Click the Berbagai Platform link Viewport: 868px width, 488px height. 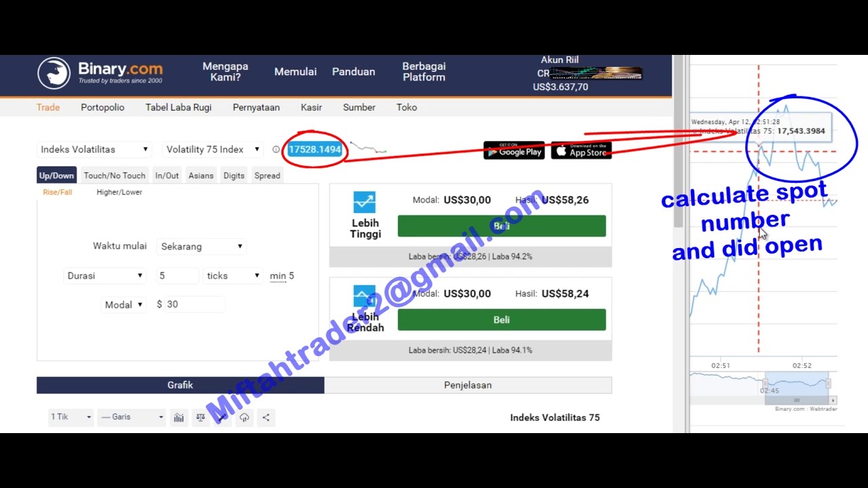(x=424, y=72)
